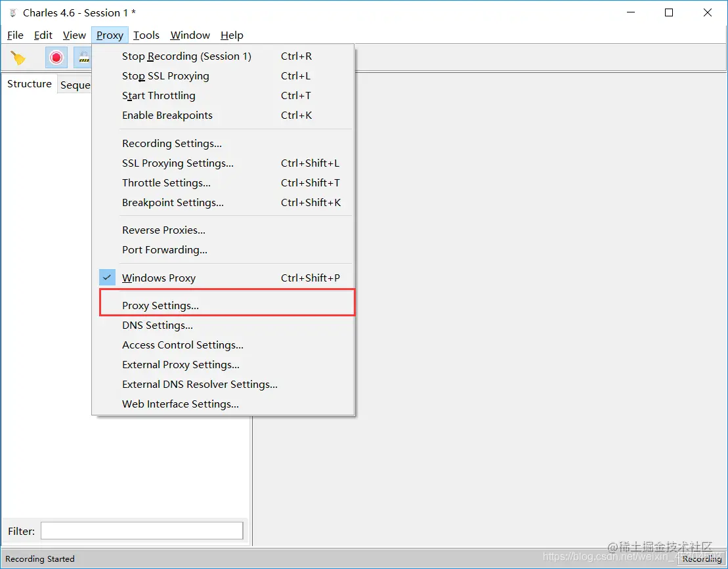Maximize the Charles window
Image resolution: width=728 pixels, height=569 pixels.
[668, 12]
